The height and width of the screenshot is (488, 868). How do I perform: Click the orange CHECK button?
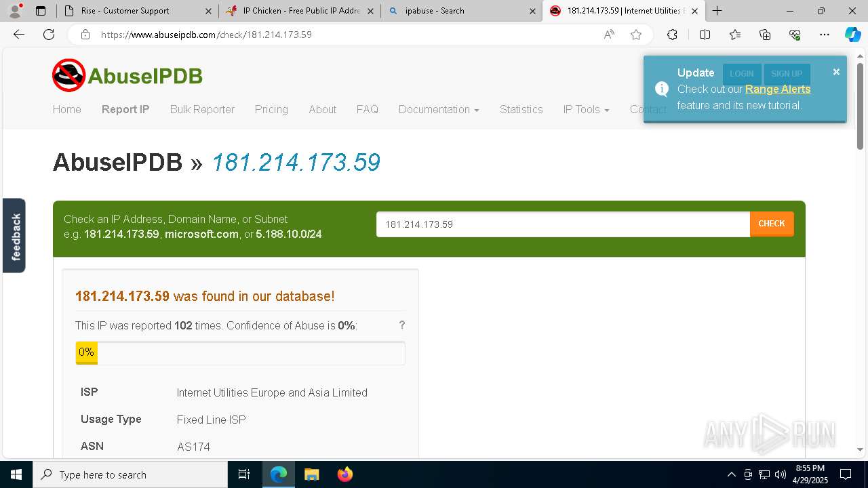click(772, 224)
